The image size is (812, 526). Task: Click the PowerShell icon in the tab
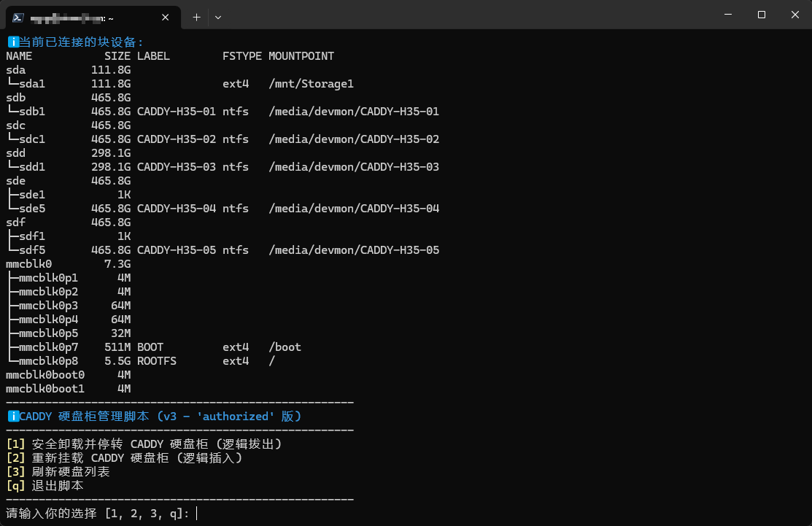18,17
